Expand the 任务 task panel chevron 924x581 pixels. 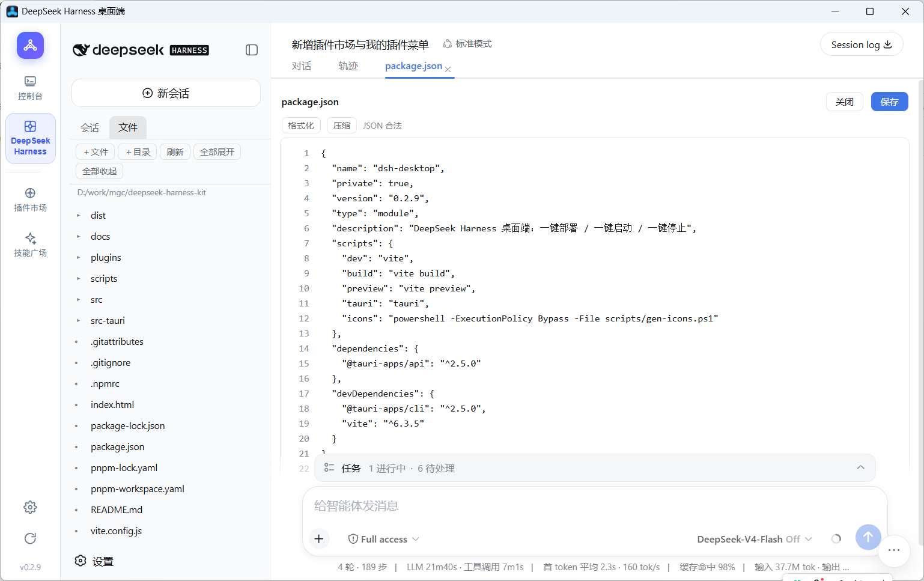point(860,467)
